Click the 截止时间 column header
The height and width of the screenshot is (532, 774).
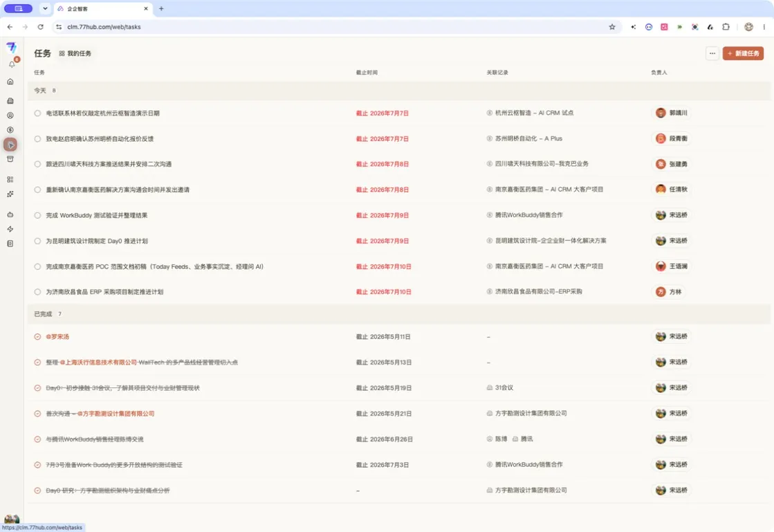[x=367, y=73]
